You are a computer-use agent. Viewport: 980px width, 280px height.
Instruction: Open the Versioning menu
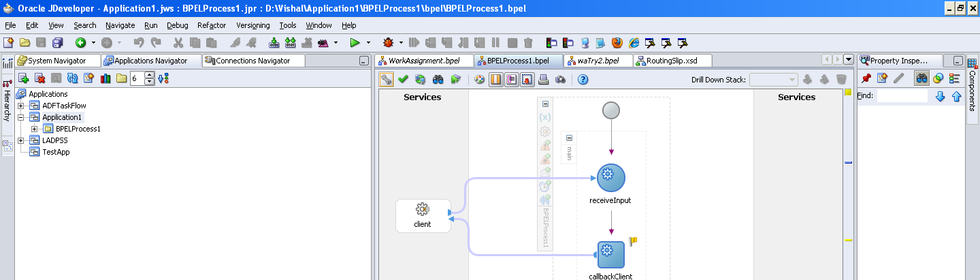[x=253, y=25]
